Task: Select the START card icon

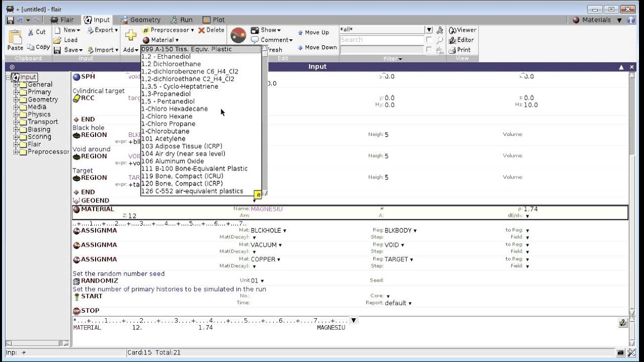Action: (x=76, y=297)
